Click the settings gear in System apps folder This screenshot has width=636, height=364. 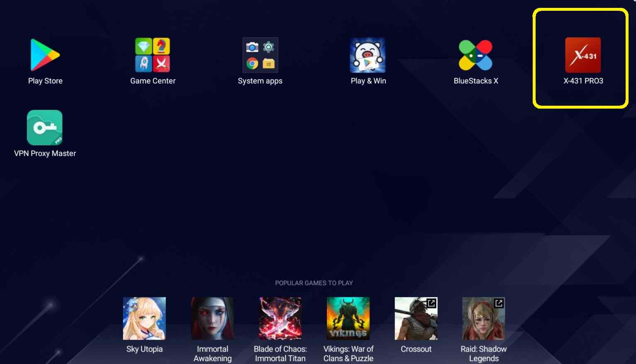[268, 47]
